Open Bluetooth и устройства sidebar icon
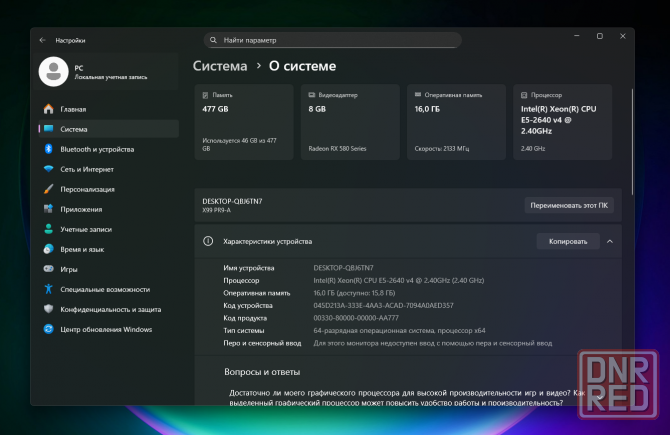670x435 pixels. 48,149
